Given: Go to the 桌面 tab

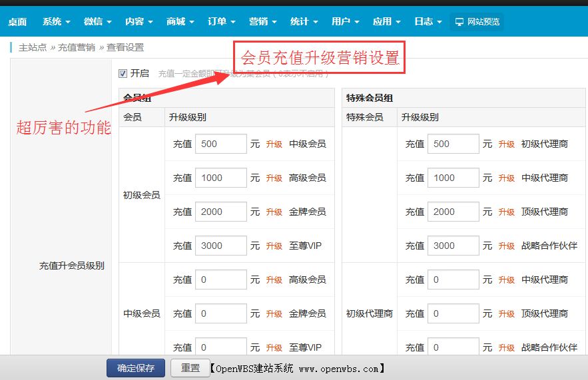Looking at the screenshot, I should 17,22.
